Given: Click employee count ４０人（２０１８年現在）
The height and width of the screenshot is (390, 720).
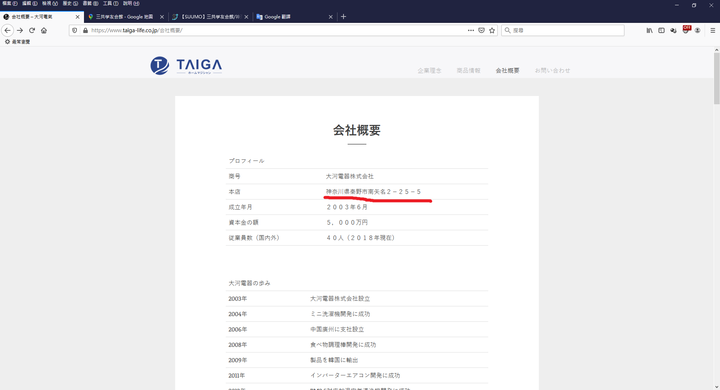Looking at the screenshot, I should click(x=360, y=238).
